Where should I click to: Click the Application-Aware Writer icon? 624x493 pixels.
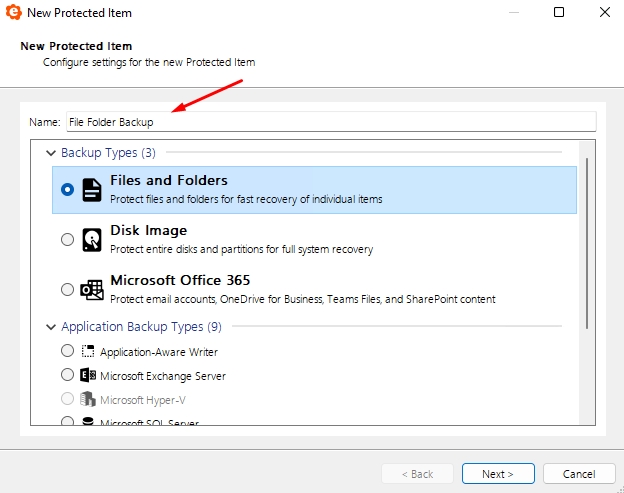coord(88,351)
